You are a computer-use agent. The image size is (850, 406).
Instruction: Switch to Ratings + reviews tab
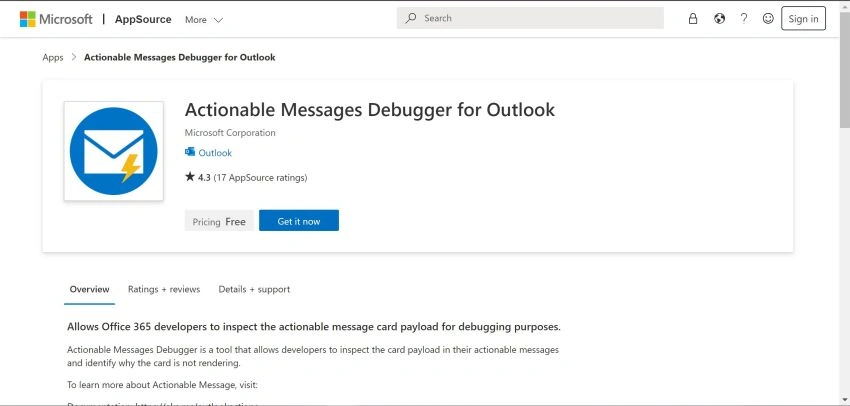[x=164, y=289]
